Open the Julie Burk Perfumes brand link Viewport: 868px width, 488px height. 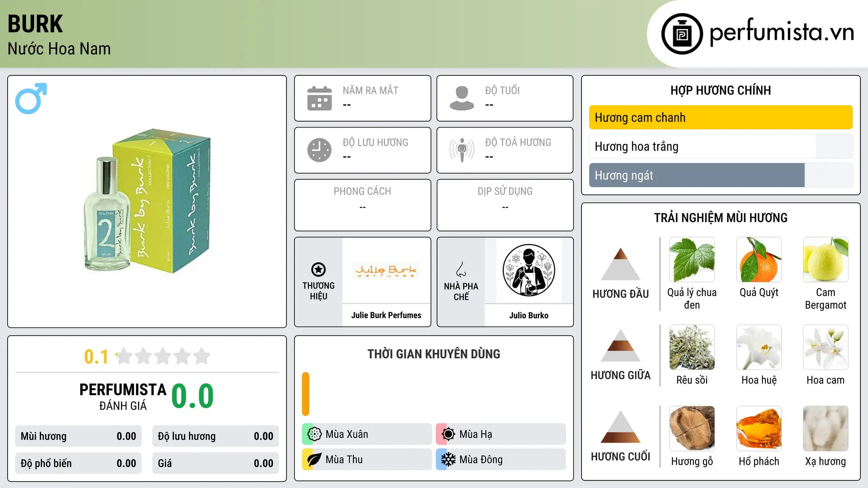point(386,315)
